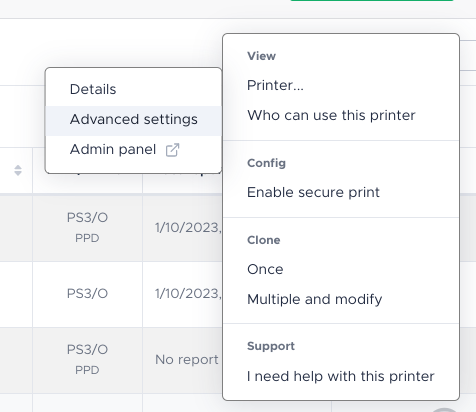Click the PS3/O cell that has no PPD label

87,294
